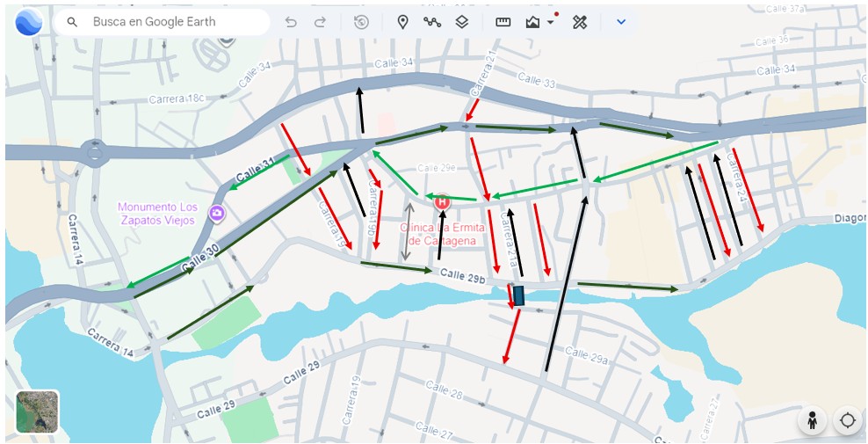Activate Street View pegman
This screenshot has width=868, height=444.
pos(812,420)
